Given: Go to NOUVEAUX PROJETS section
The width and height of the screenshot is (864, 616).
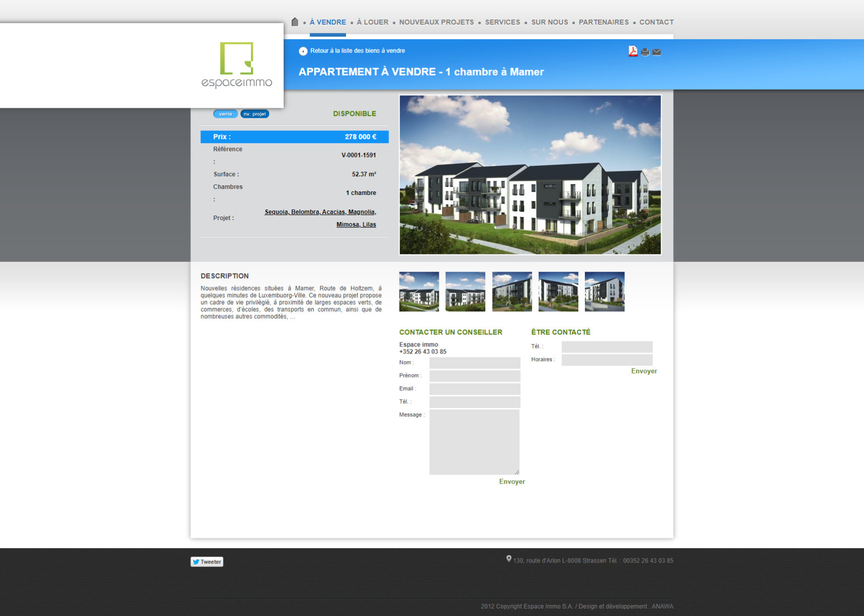Looking at the screenshot, I should click(436, 22).
